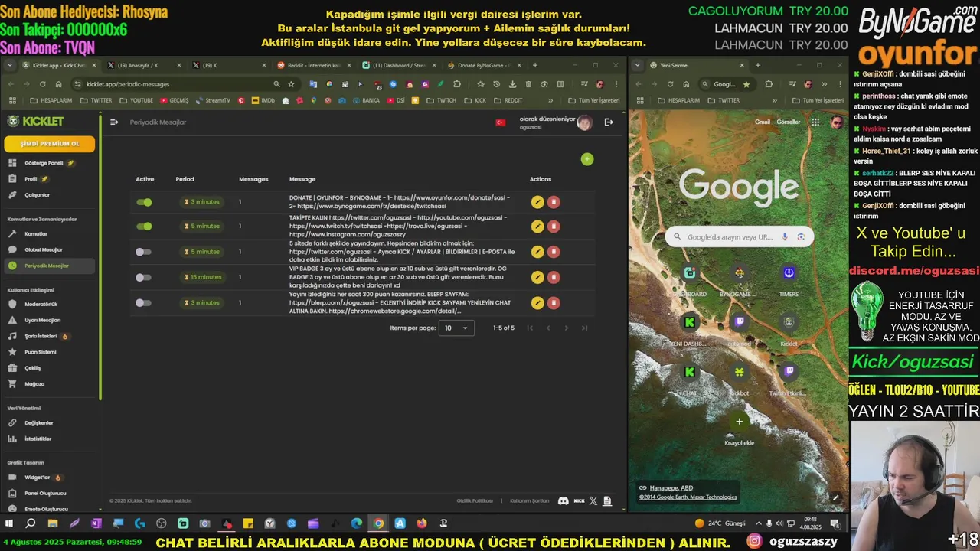Open the X icon in Kicklet footer

click(x=593, y=501)
